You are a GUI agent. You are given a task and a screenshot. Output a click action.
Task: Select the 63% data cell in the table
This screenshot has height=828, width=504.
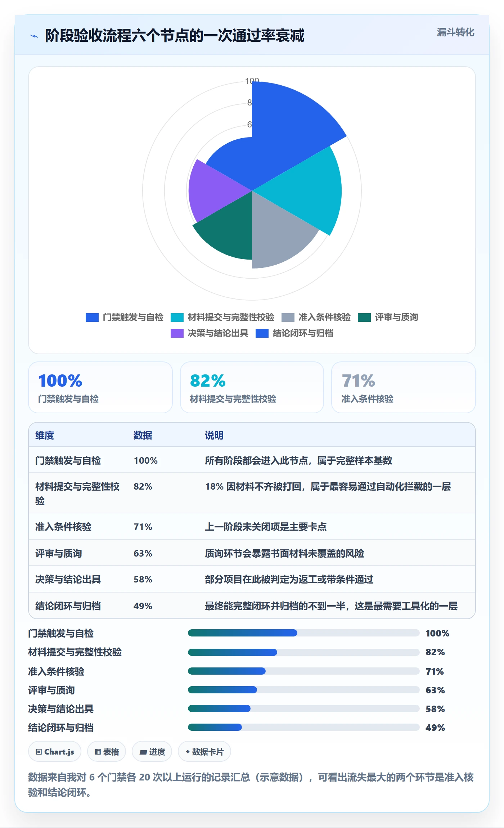click(143, 553)
